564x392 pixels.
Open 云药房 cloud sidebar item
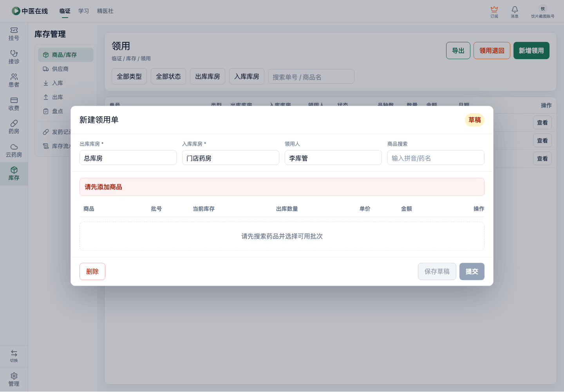[14, 150]
